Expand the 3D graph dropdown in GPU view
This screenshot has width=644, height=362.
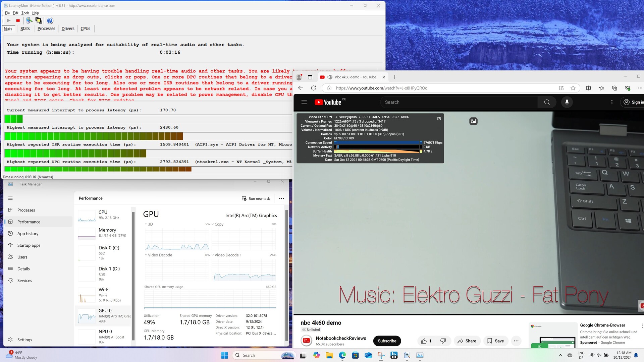point(146,224)
